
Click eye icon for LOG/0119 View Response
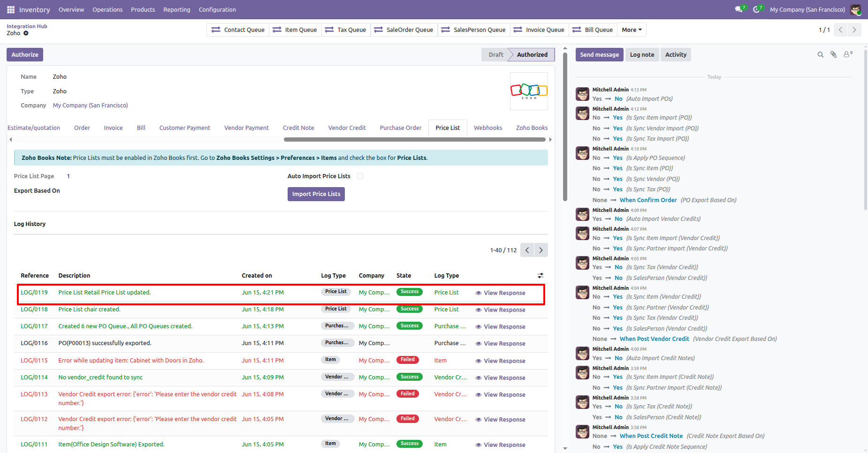pyautogui.click(x=479, y=293)
